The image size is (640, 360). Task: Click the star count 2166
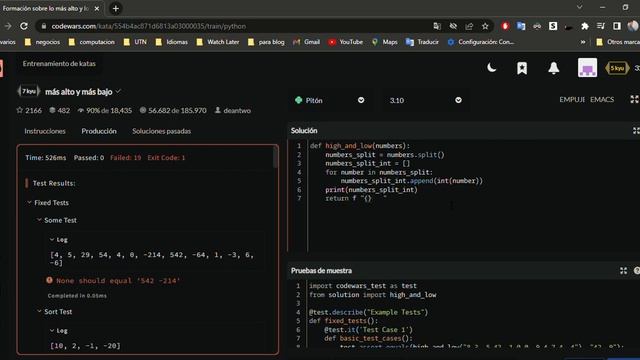pos(29,110)
